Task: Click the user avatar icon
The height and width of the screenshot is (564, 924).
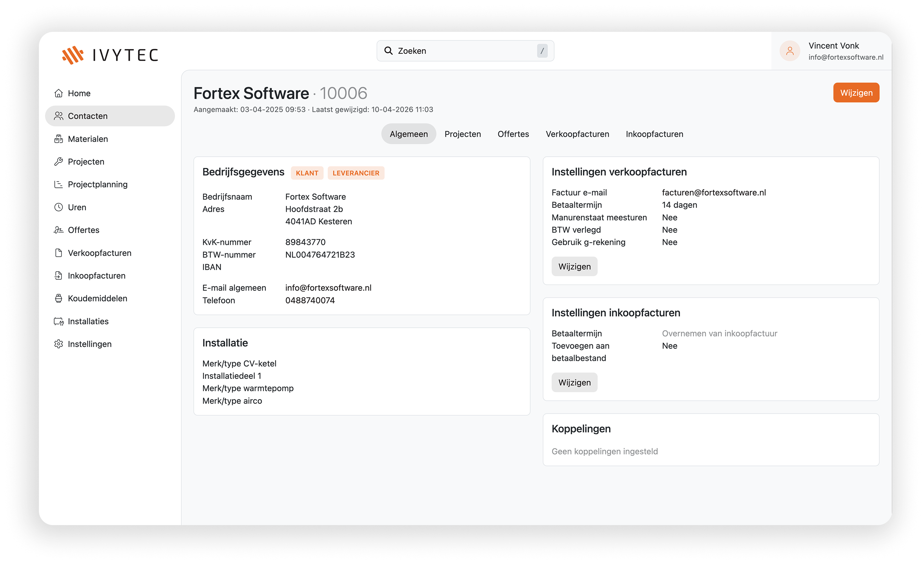Action: [790, 51]
